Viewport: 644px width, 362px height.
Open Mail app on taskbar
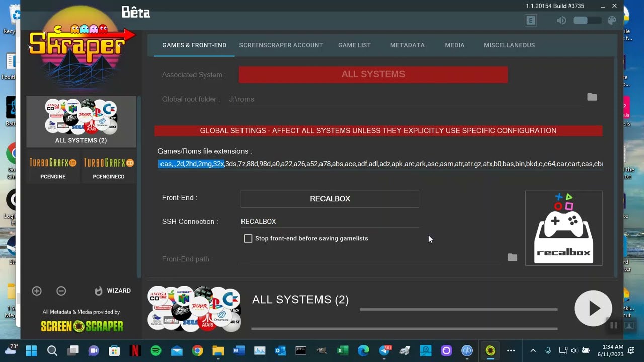177,350
